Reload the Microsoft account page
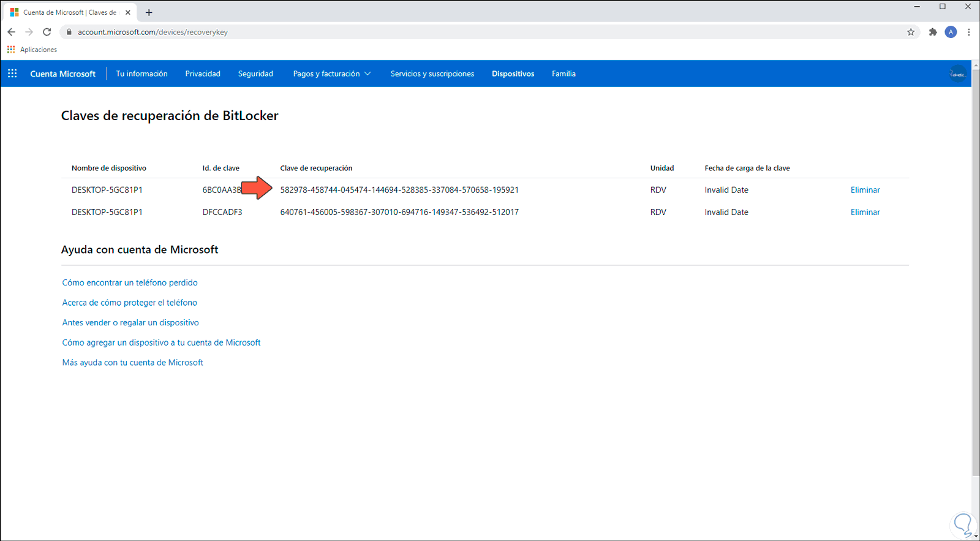This screenshot has width=980, height=541. click(47, 32)
